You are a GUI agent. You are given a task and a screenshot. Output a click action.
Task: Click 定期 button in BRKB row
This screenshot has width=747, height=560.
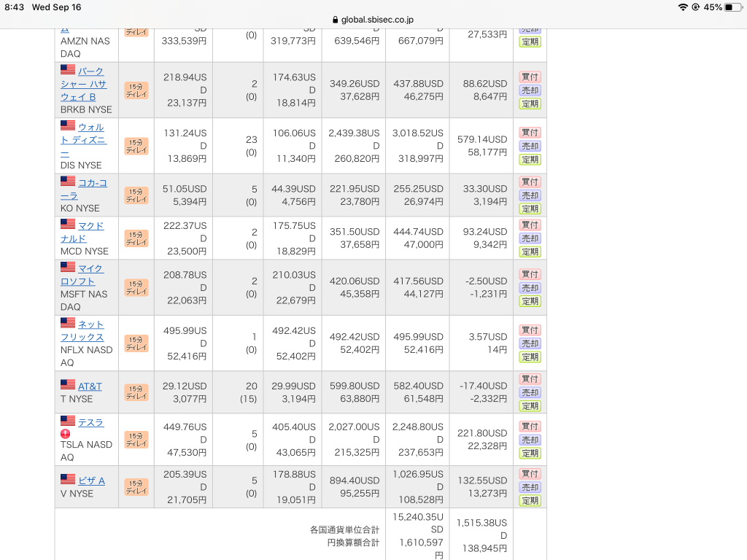(x=530, y=104)
